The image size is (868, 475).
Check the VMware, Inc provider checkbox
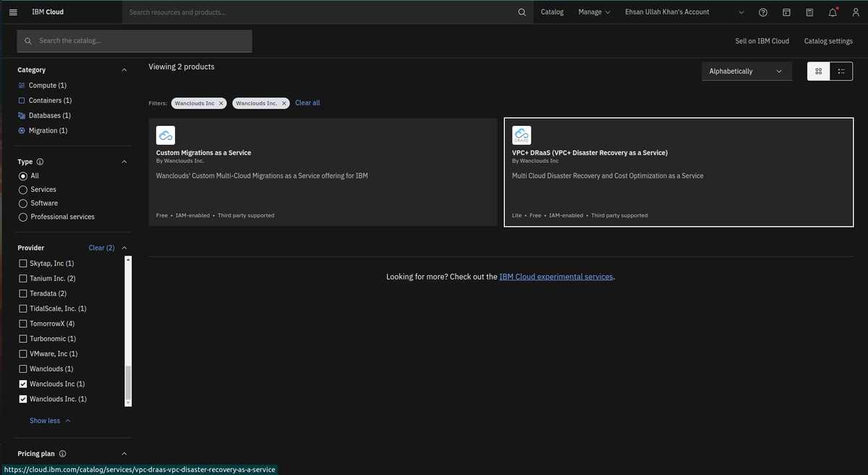pos(23,354)
